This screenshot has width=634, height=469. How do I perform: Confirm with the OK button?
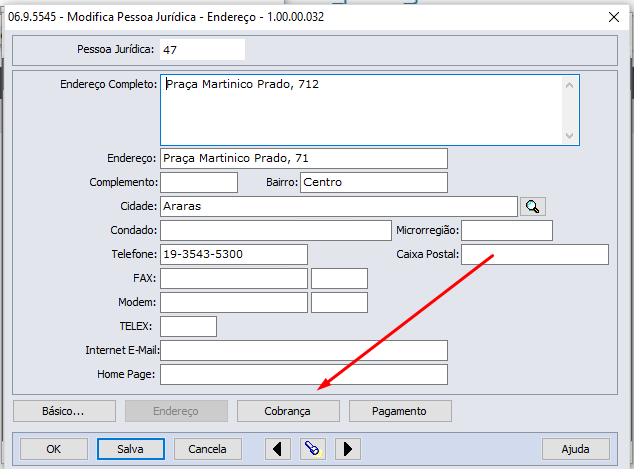[54, 449]
